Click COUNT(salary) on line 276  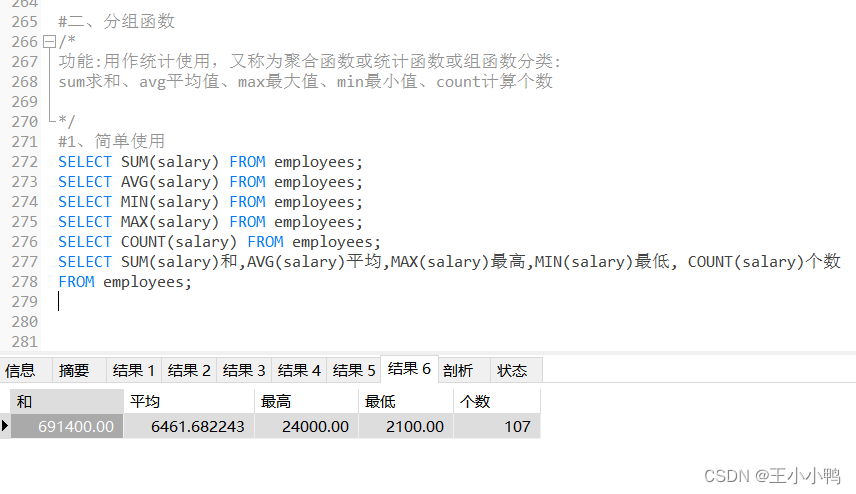tap(179, 242)
